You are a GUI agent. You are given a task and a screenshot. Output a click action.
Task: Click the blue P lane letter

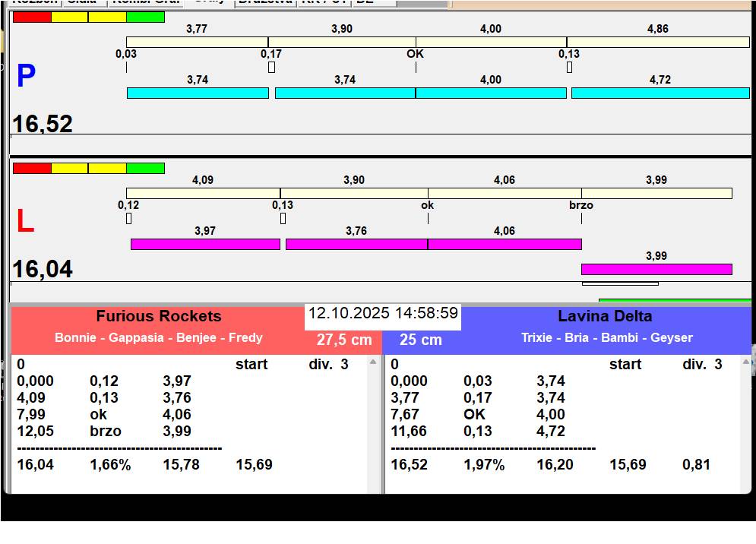pos(26,77)
